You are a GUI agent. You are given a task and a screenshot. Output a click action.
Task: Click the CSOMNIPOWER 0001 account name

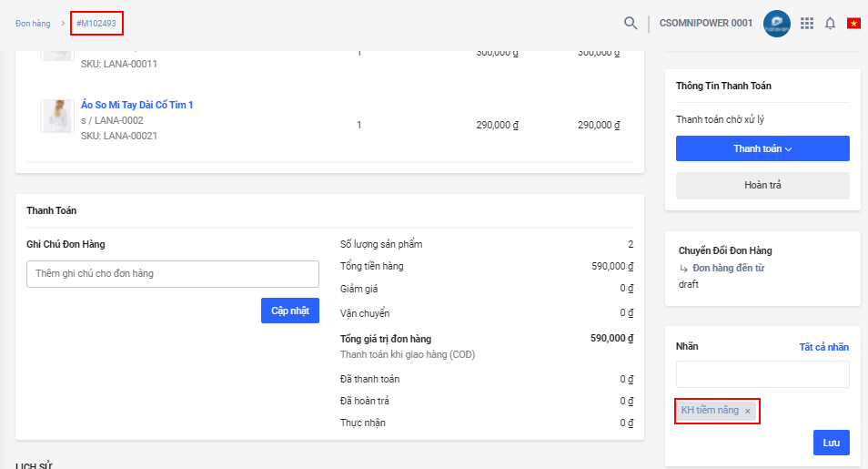(705, 23)
